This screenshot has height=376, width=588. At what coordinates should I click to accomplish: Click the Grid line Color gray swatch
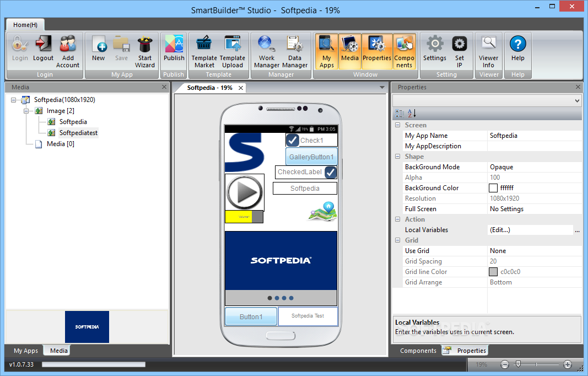pos(493,272)
